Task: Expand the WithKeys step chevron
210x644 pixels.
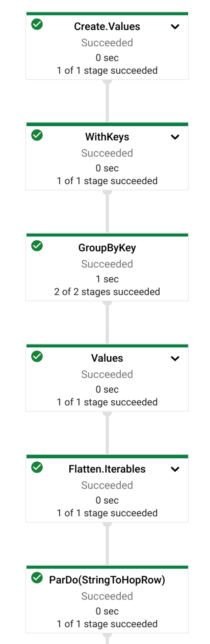Action: click(175, 137)
